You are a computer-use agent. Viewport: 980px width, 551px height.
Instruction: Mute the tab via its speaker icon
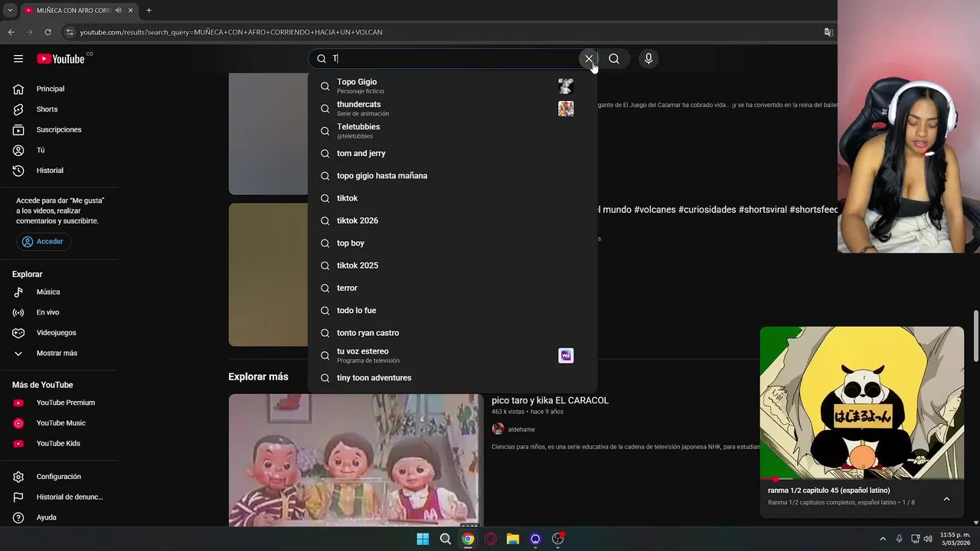click(118, 11)
